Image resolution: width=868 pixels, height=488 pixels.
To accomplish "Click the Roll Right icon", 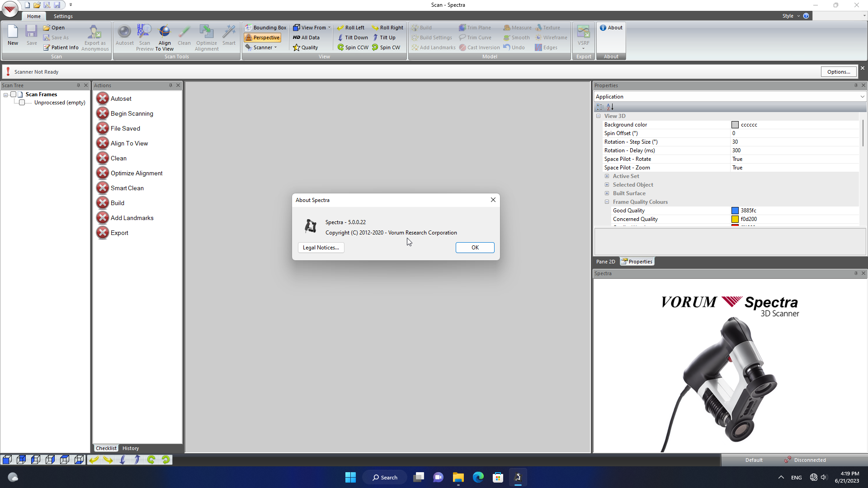I will click(375, 28).
